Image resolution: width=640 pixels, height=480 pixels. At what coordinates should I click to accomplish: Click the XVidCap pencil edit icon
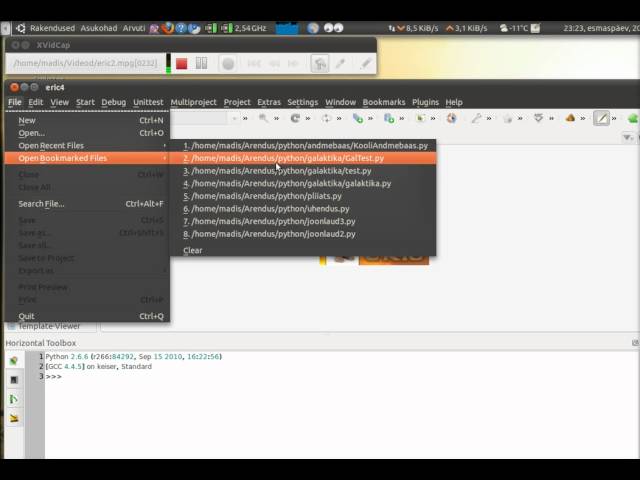366,63
